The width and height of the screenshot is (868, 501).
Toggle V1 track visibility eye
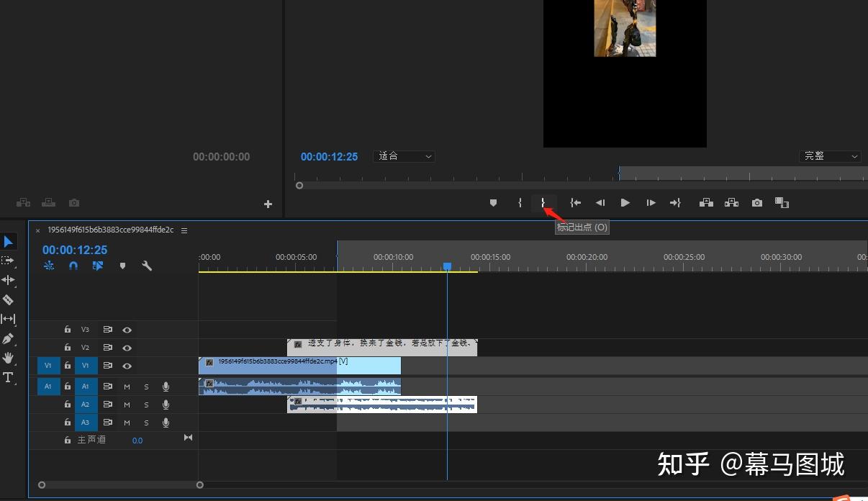[x=127, y=366]
